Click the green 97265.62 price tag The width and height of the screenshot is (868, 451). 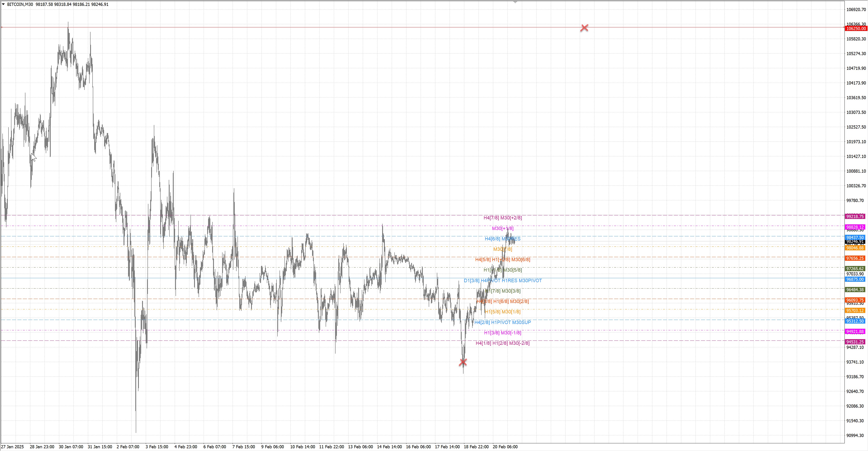pyautogui.click(x=856, y=269)
